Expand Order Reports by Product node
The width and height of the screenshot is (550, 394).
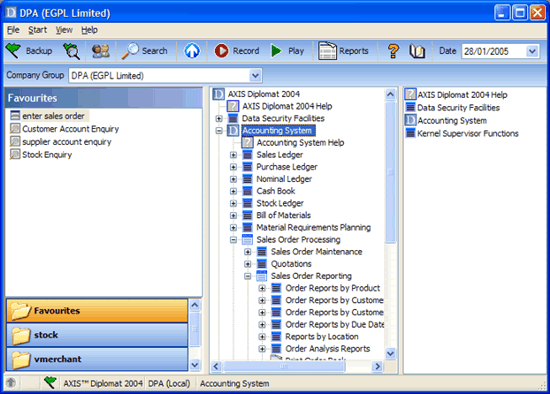point(262,288)
